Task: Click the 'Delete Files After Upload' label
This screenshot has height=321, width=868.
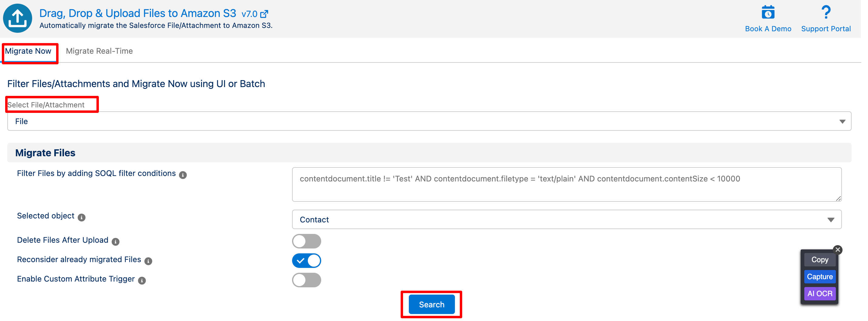Action: click(63, 240)
